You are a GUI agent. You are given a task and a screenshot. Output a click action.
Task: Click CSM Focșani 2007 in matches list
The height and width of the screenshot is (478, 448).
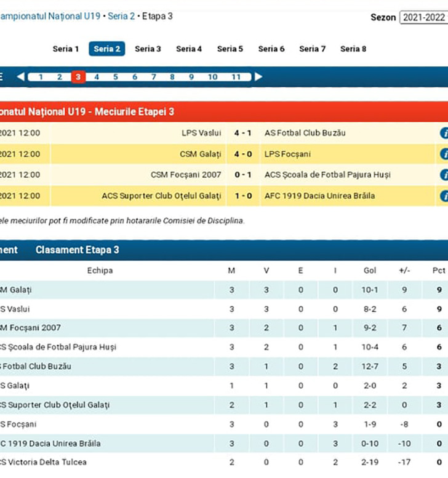(x=186, y=175)
